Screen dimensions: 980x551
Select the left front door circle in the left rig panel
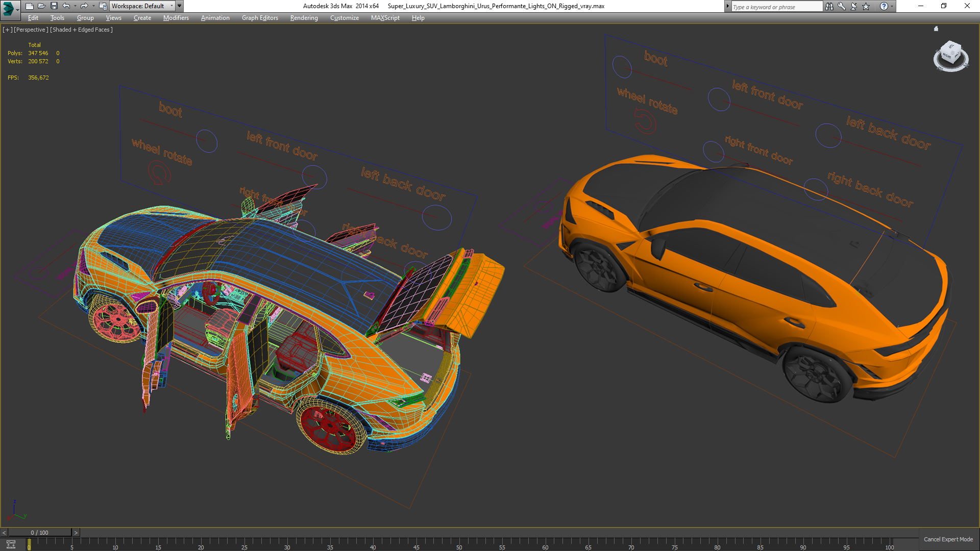tap(314, 178)
